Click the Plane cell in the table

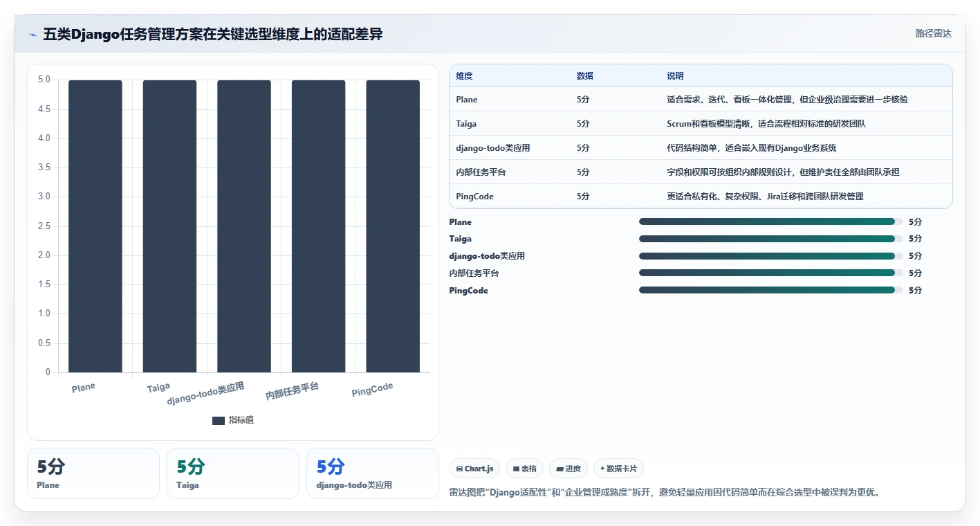(467, 100)
